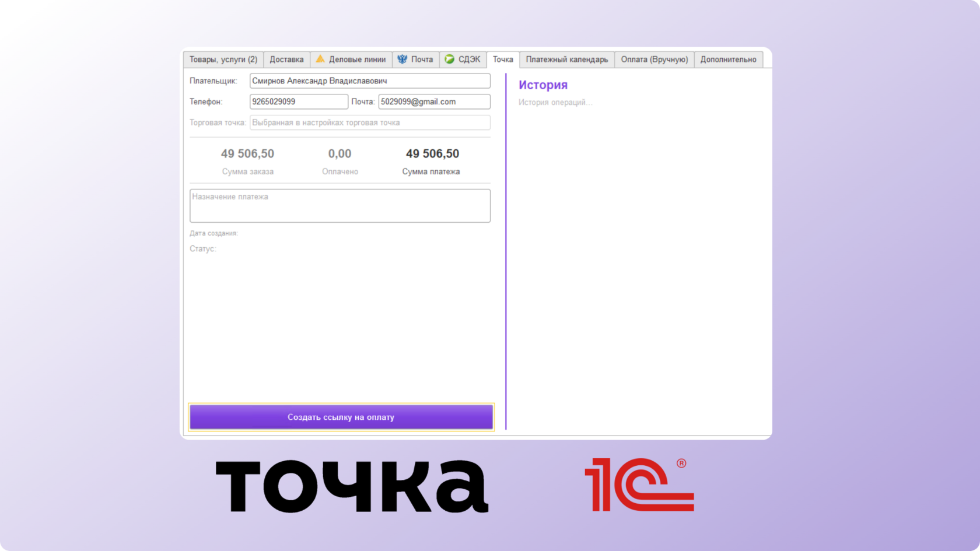The width and height of the screenshot is (980, 551).
Task: Click the Сумма платежа value 49 506,50
Action: (x=432, y=154)
